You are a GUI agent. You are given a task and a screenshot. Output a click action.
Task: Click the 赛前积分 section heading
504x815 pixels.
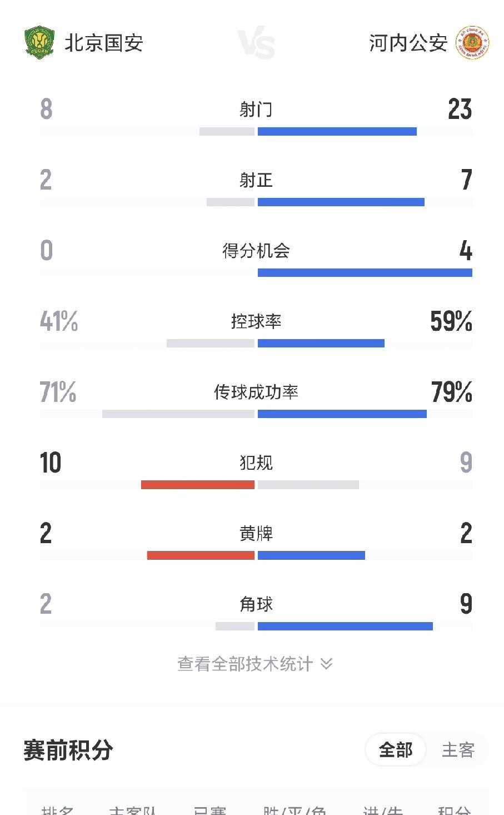click(x=68, y=750)
